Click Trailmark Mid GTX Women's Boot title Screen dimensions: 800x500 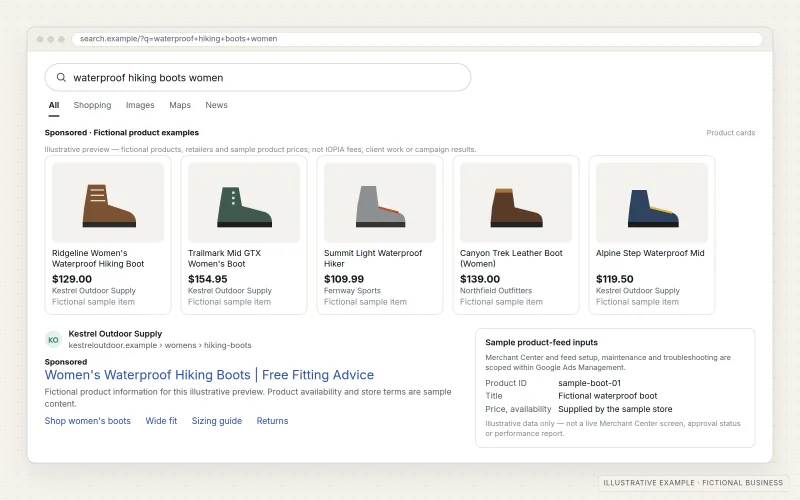[224, 259]
